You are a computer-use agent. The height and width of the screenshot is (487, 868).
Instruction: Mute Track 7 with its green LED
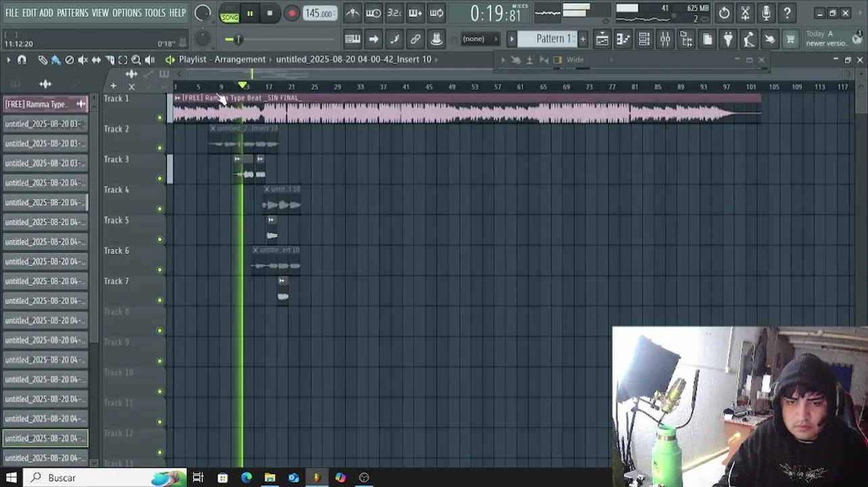pos(160,300)
